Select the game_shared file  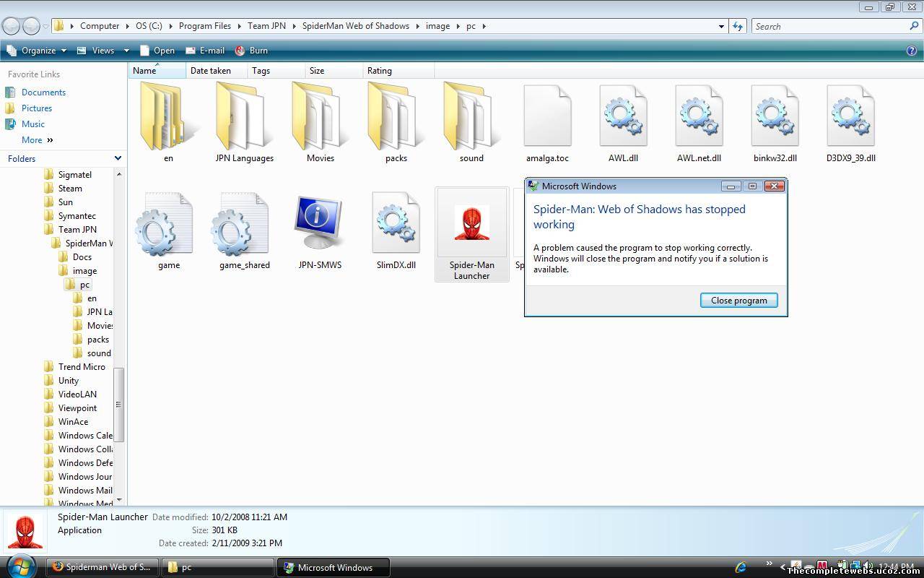[240, 223]
